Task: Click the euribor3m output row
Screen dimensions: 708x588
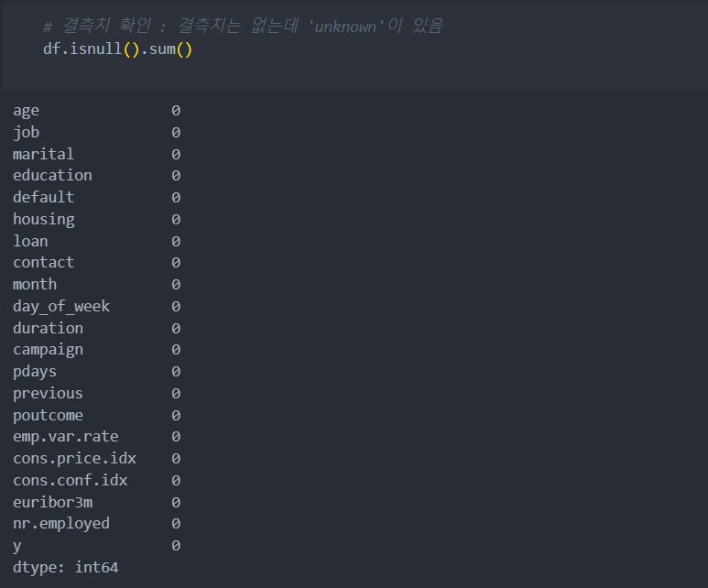Action: (x=96, y=502)
